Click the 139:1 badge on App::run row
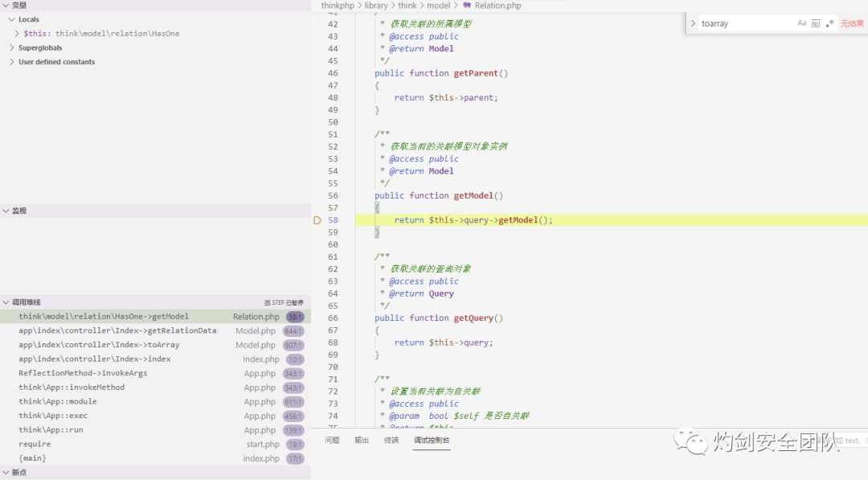This screenshot has width=868, height=480. pyautogui.click(x=293, y=431)
